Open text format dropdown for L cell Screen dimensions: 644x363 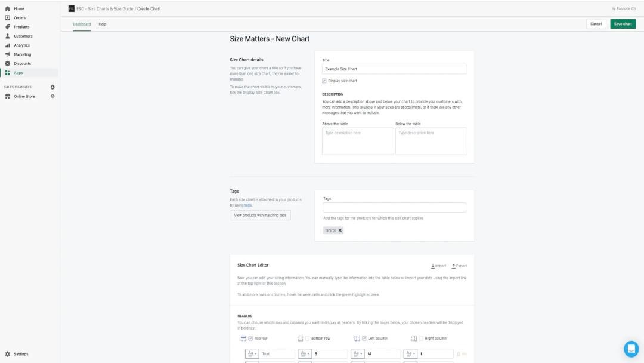[411, 354]
